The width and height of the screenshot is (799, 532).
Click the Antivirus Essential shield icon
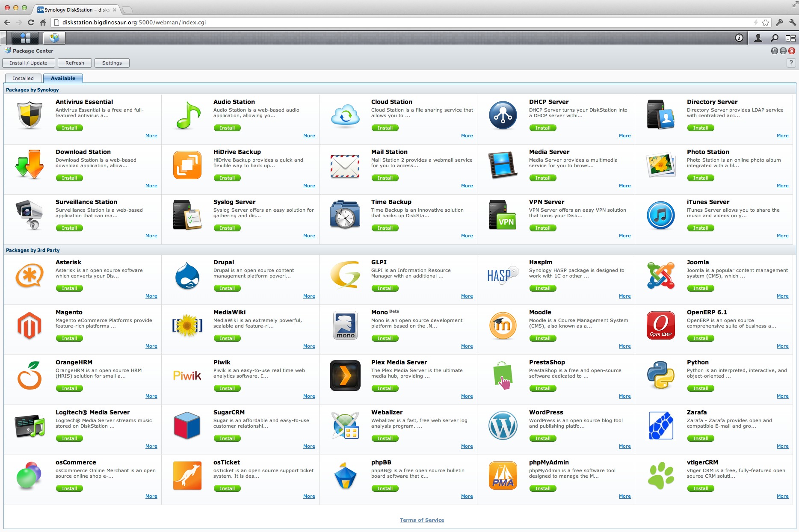click(30, 115)
